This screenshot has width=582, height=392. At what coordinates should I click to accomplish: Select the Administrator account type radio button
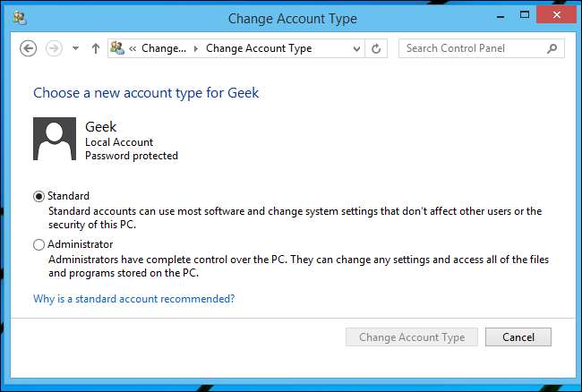(39, 244)
